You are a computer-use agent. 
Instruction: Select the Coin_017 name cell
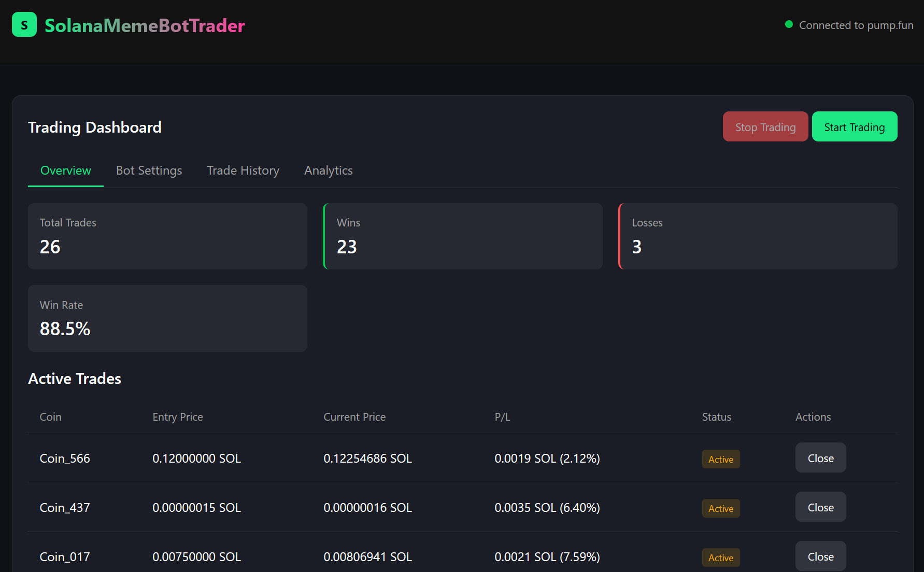tap(65, 557)
